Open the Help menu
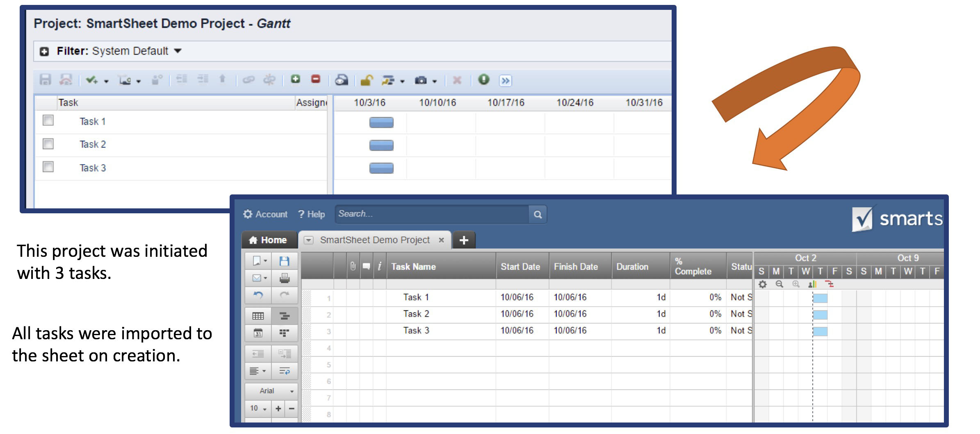The width and height of the screenshot is (980, 434). pyautogui.click(x=311, y=214)
